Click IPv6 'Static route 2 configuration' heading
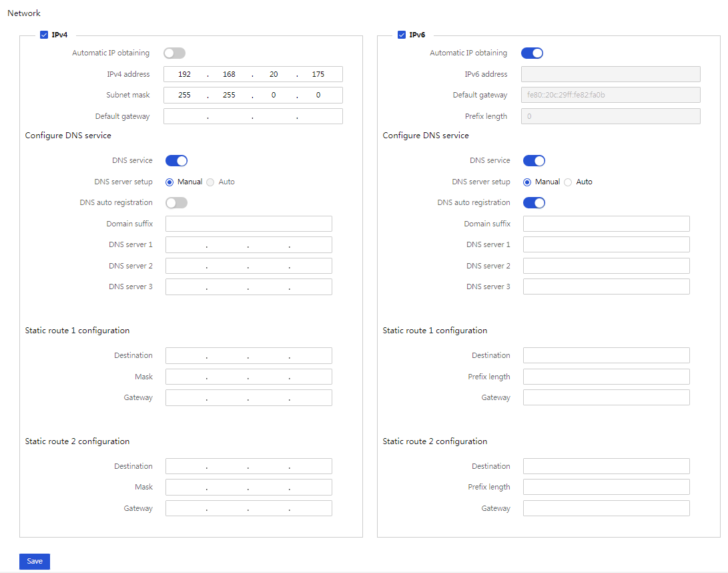The image size is (728, 573). (x=434, y=441)
